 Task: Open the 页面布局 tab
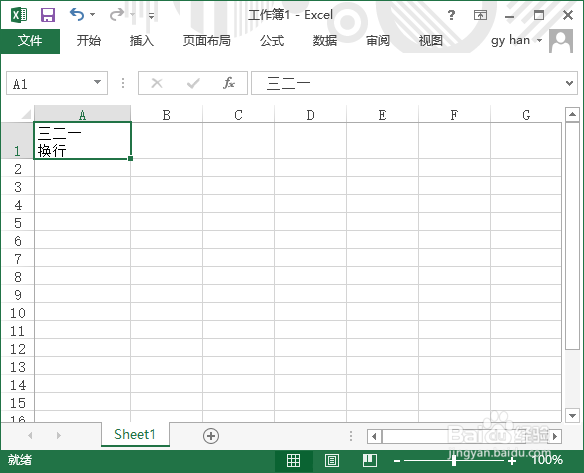coord(207,40)
